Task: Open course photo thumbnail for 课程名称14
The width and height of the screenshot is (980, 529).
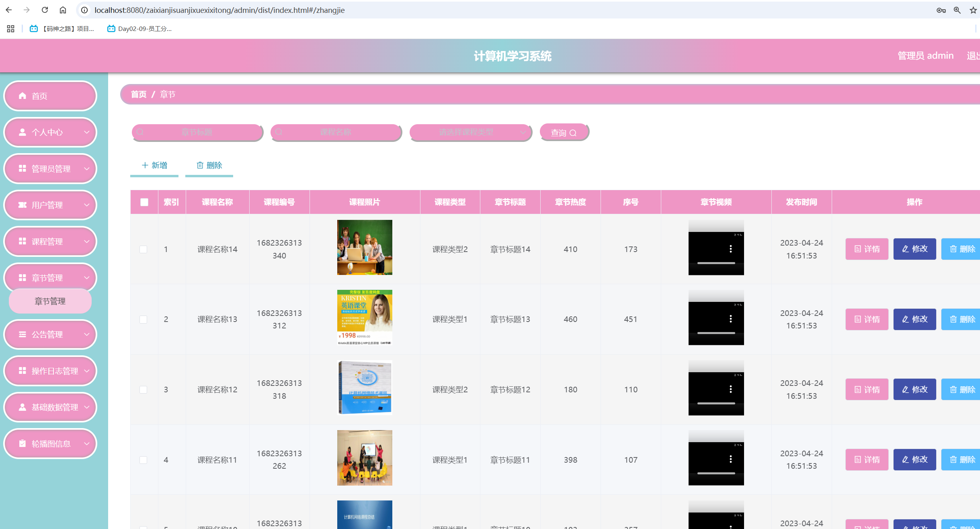Action: point(365,247)
